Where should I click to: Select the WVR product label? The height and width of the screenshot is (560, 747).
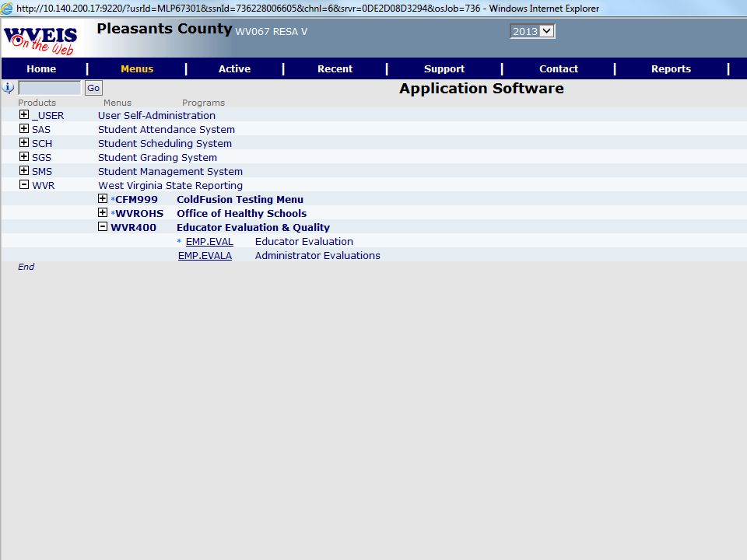pos(44,185)
